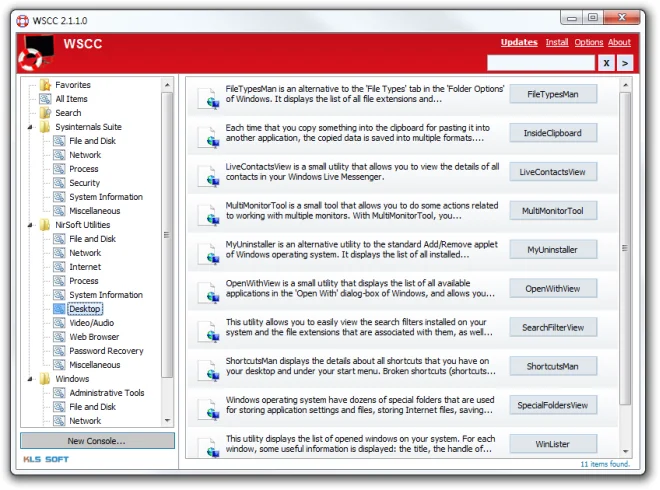Click the New Console... button
This screenshot has width=660, height=490.
click(x=97, y=441)
